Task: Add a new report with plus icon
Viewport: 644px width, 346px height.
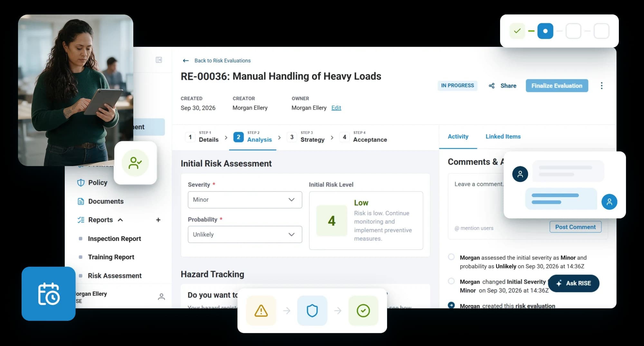Action: [x=158, y=220]
